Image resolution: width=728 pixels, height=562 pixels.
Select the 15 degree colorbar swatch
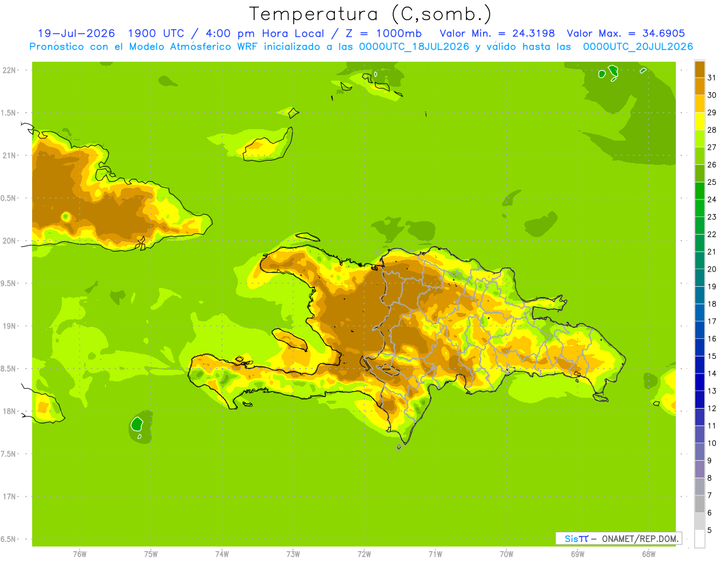(x=699, y=347)
